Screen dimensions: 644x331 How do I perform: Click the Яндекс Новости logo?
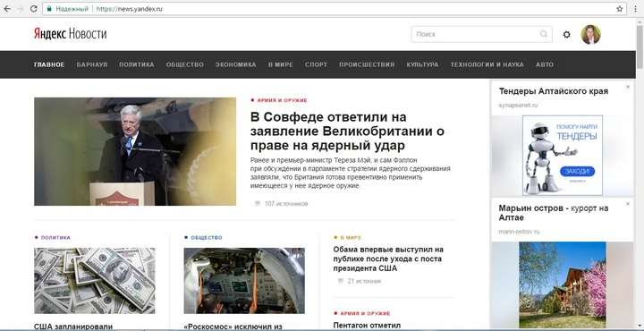(x=71, y=34)
